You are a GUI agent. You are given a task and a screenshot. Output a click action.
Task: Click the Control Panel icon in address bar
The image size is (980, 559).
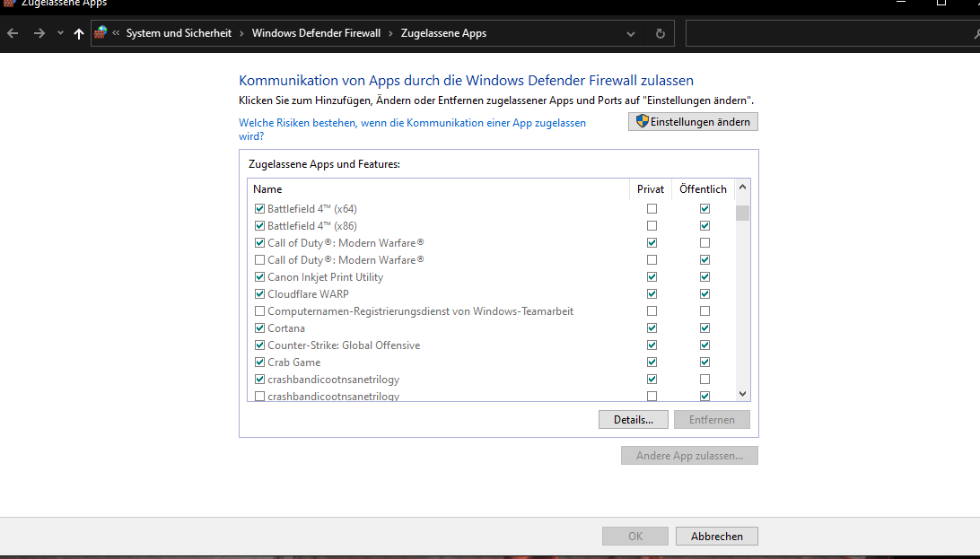pos(101,33)
